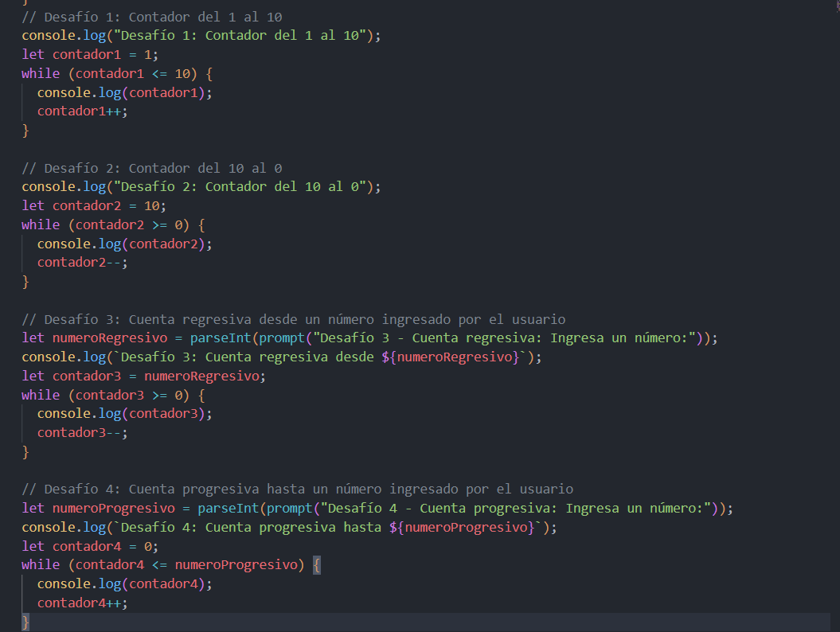Click the string "Desafío 2: Contador del 10 al 0"
The width and height of the screenshot is (840, 632).
pos(240,187)
